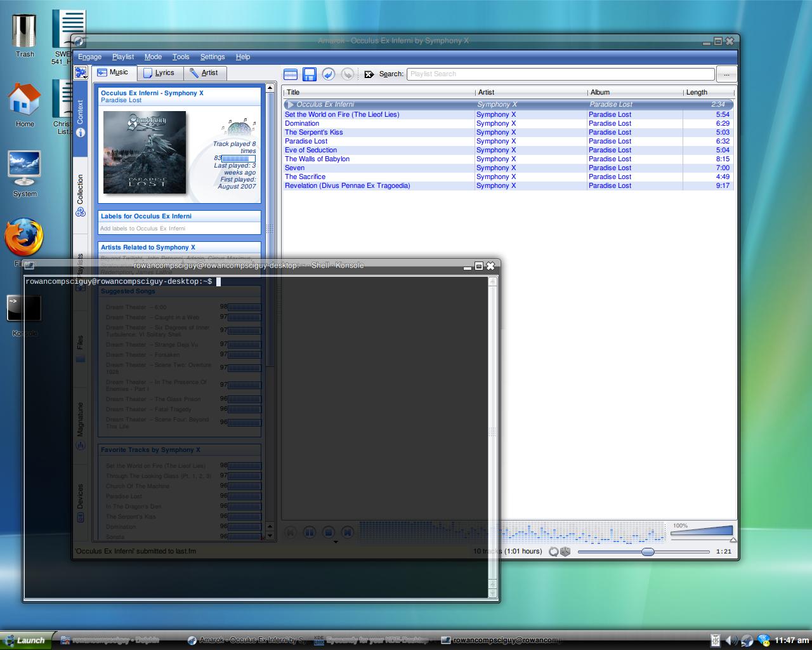Click the context browser scroll-up arrow
812x650 pixels.
point(270,88)
